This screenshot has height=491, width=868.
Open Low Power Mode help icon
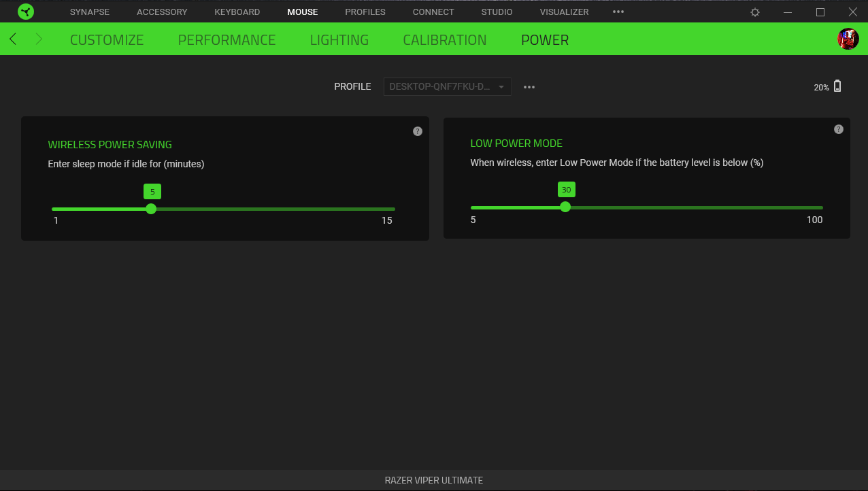pos(839,129)
